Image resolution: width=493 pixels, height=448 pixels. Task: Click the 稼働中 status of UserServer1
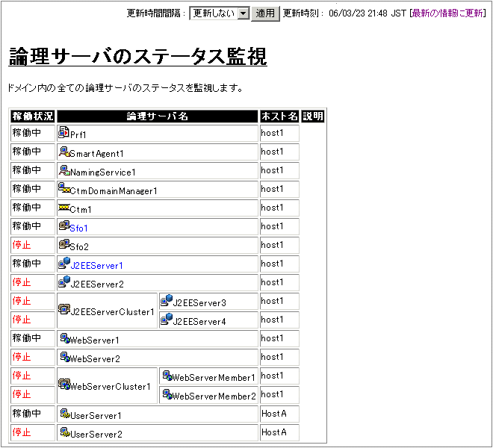pos(27,414)
